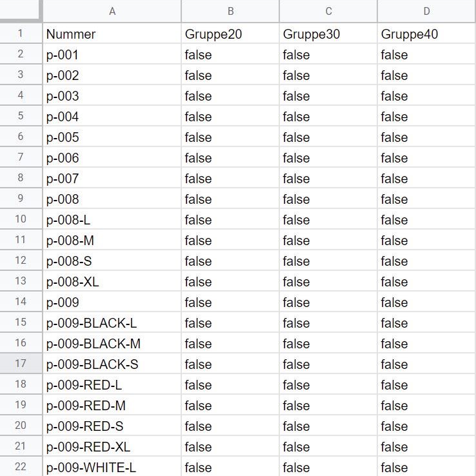
Task: Select cell p-007
Action: [x=112, y=178]
